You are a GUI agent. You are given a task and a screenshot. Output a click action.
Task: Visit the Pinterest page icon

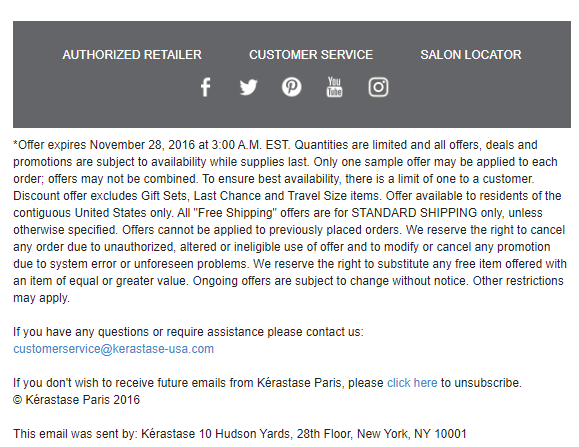point(291,87)
